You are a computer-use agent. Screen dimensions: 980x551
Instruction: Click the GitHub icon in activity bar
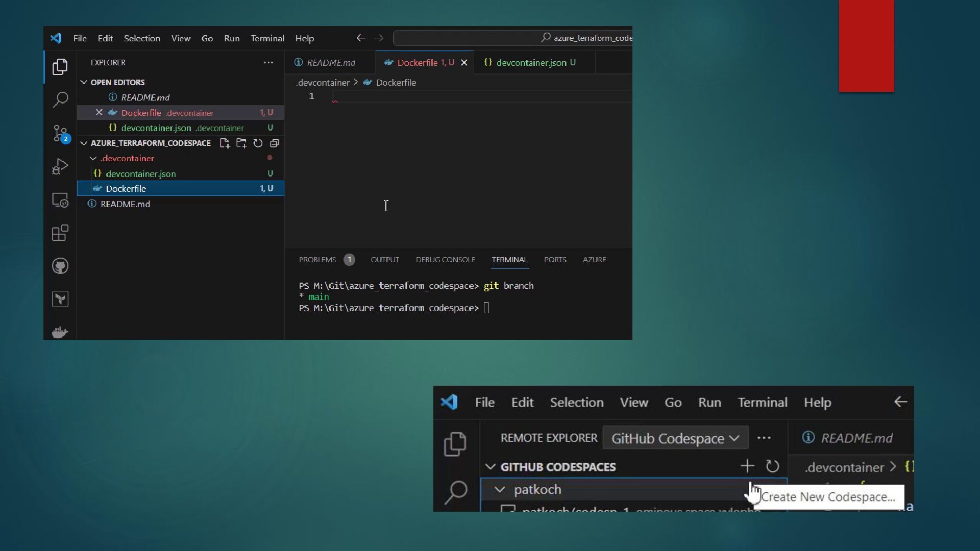[x=60, y=266]
